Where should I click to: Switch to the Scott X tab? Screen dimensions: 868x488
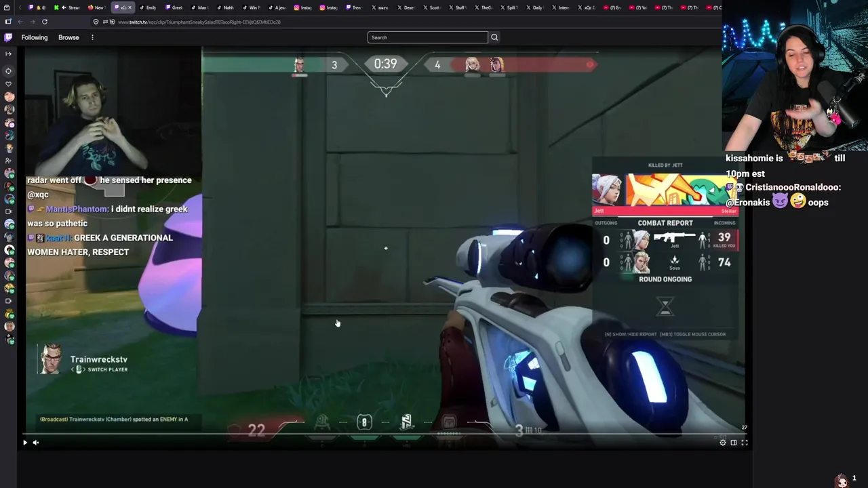[x=431, y=7]
